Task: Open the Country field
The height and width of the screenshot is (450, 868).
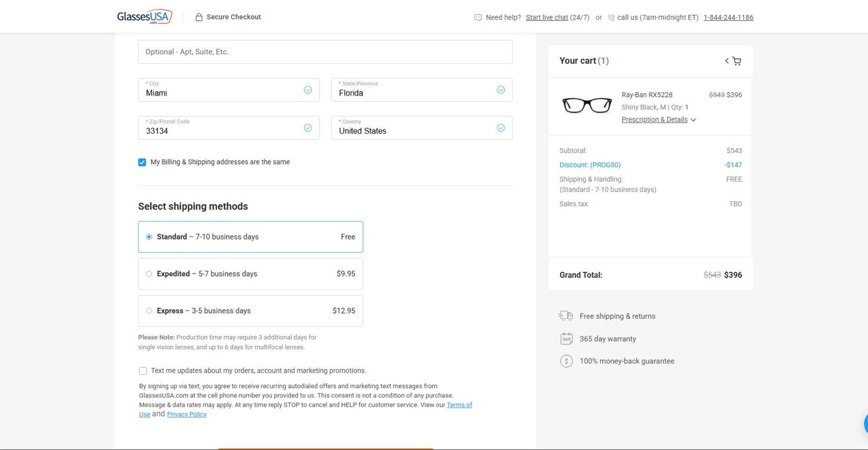Action: coord(421,128)
